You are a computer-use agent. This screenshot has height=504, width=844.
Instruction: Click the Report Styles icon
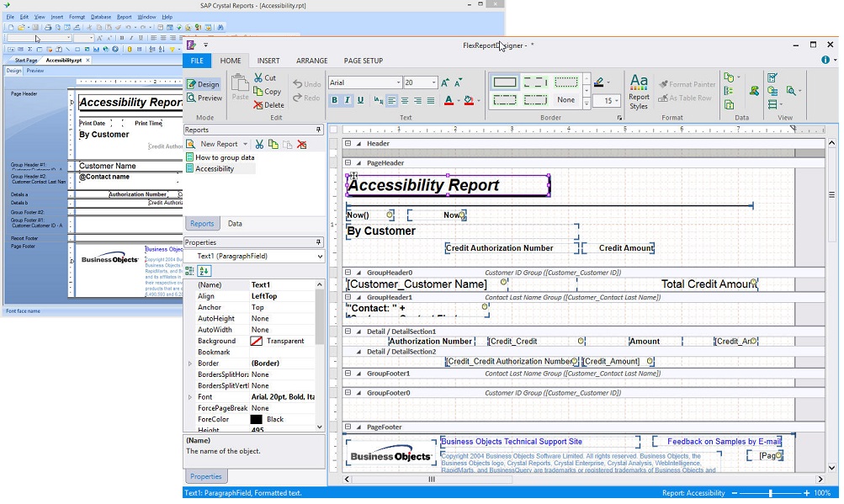[639, 84]
